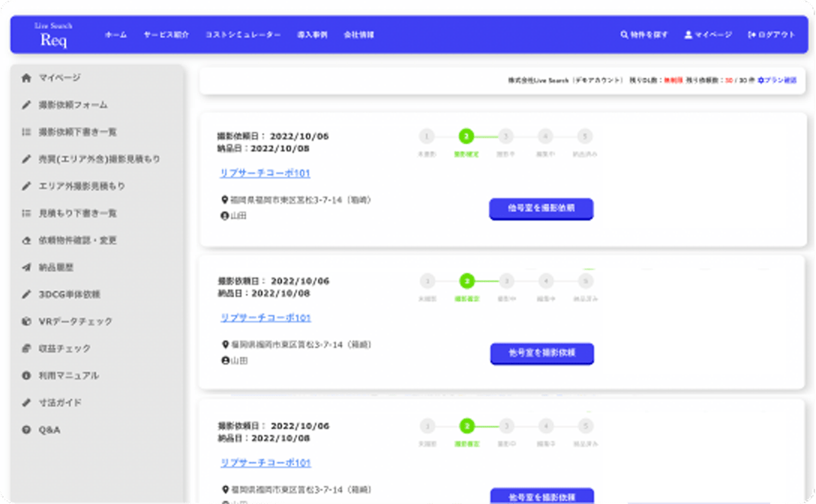
Task: Click the magnifier search icon in the header
Action: click(624, 35)
